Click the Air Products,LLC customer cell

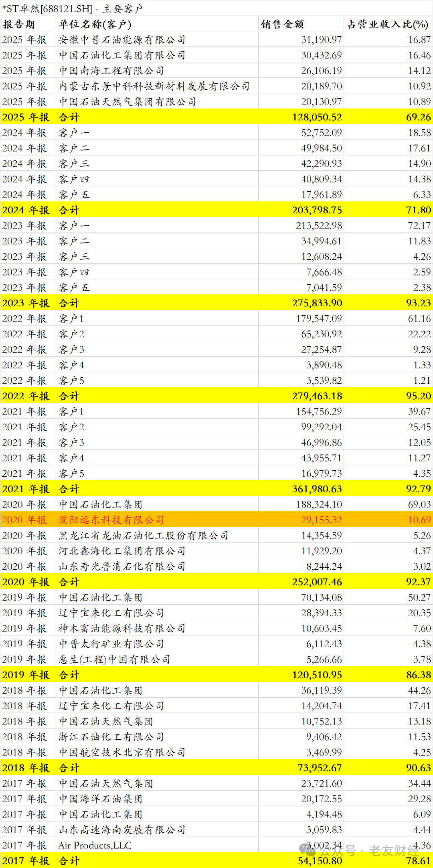coord(95,845)
